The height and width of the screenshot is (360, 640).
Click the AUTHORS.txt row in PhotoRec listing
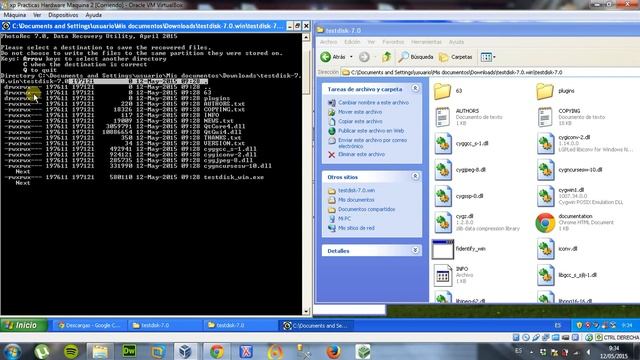pos(124,104)
